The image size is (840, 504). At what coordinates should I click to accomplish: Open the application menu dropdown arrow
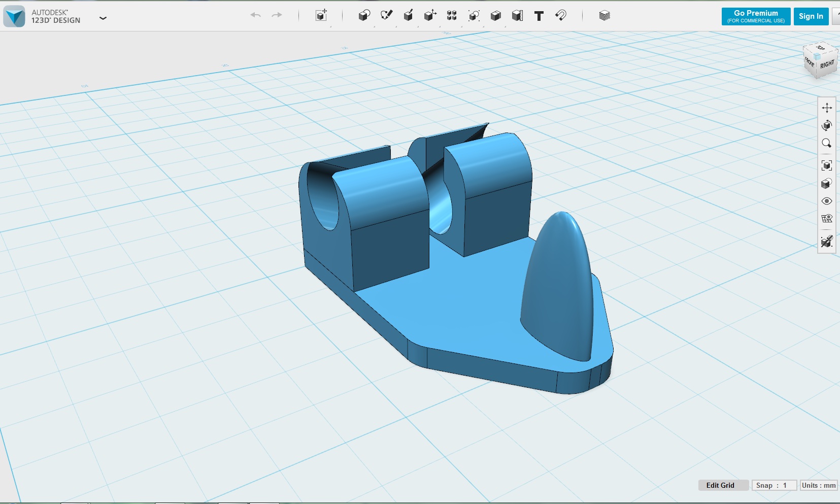103,18
